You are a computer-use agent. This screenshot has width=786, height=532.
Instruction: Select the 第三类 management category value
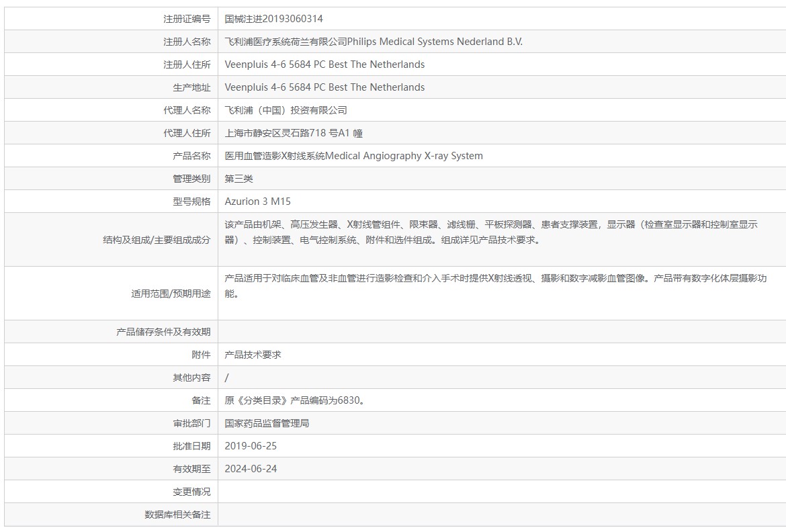[x=238, y=179]
